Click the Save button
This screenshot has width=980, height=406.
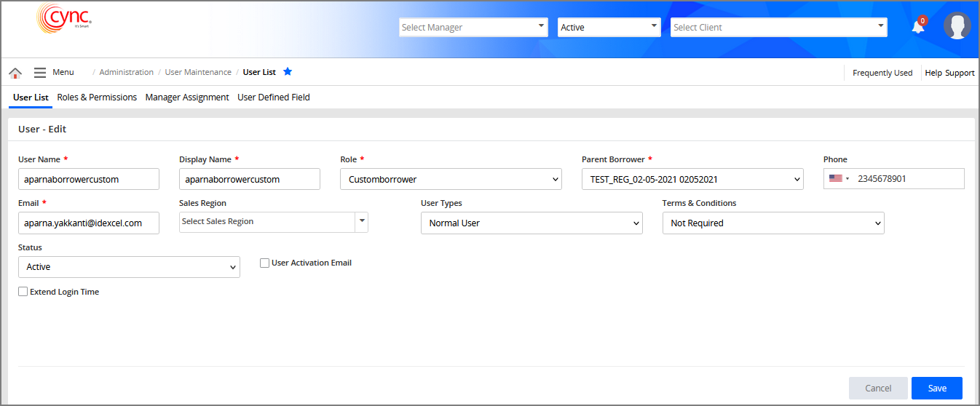click(936, 388)
